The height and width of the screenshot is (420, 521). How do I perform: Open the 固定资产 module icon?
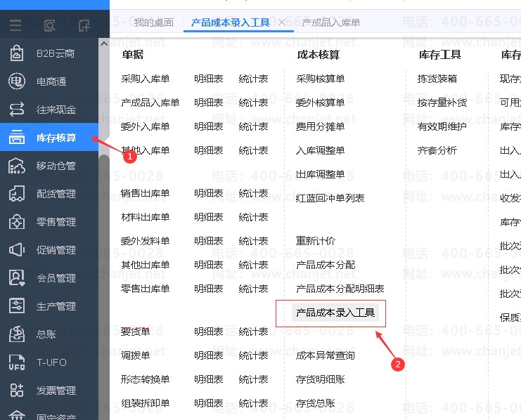click(17, 415)
